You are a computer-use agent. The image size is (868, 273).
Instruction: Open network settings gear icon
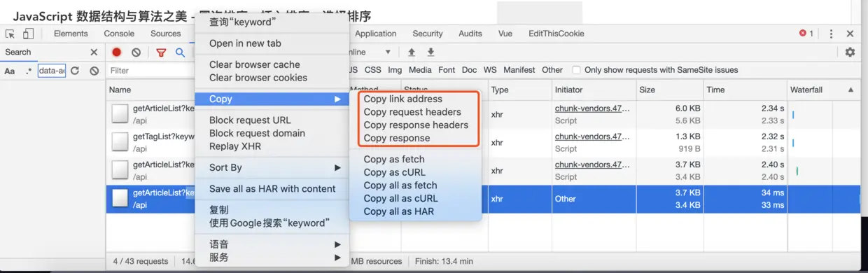coord(850,52)
